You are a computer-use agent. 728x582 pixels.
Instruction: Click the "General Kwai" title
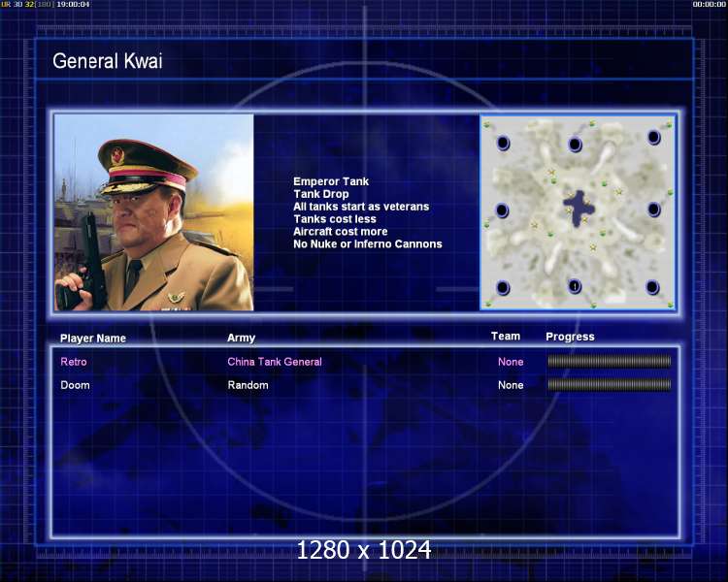(107, 61)
